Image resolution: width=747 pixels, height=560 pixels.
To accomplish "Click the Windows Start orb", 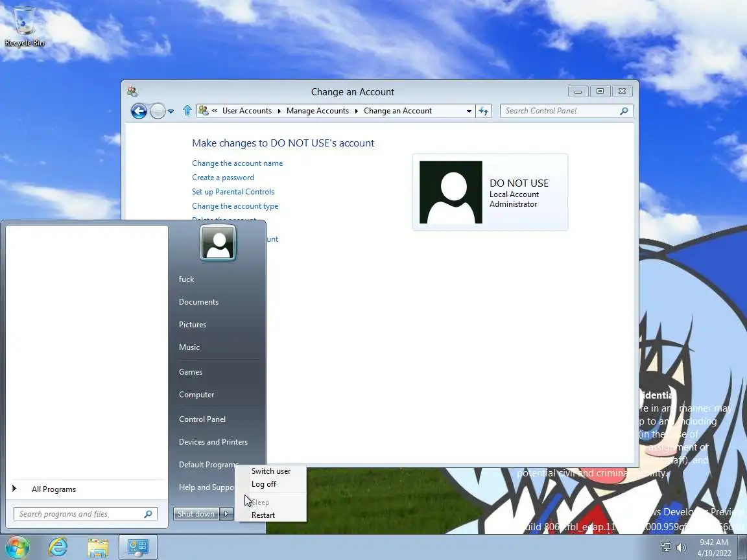I will click(17, 548).
